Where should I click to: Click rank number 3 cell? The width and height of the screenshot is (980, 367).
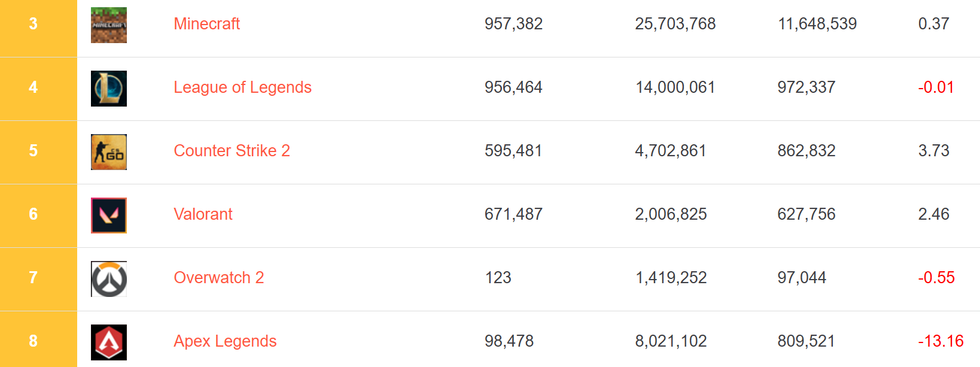[x=34, y=24]
